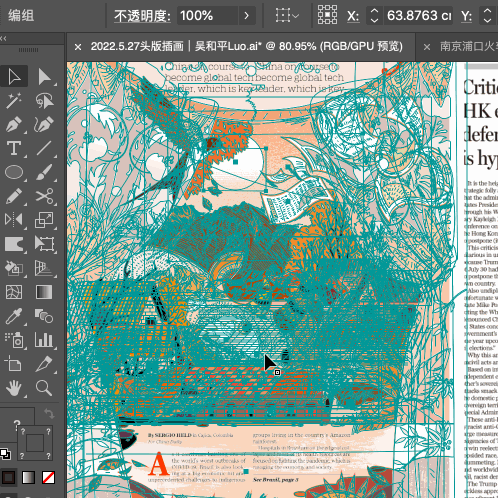Close the 2022.5.27头版插画 document tab

click(78, 47)
